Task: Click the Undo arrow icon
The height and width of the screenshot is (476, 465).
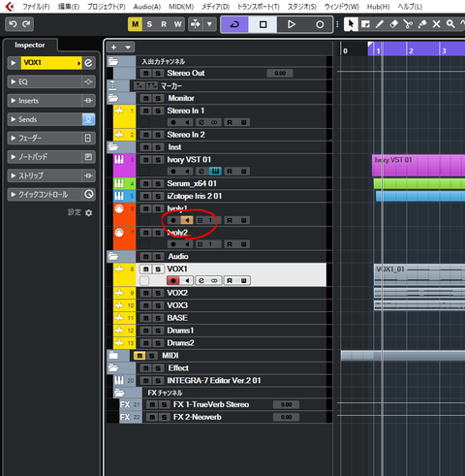Action: click(13, 24)
